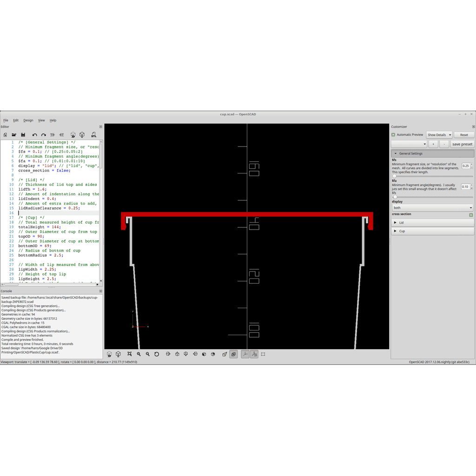476x476 pixels.
Task: Click code line 'bottomOD = 69;'
Action: (34, 246)
